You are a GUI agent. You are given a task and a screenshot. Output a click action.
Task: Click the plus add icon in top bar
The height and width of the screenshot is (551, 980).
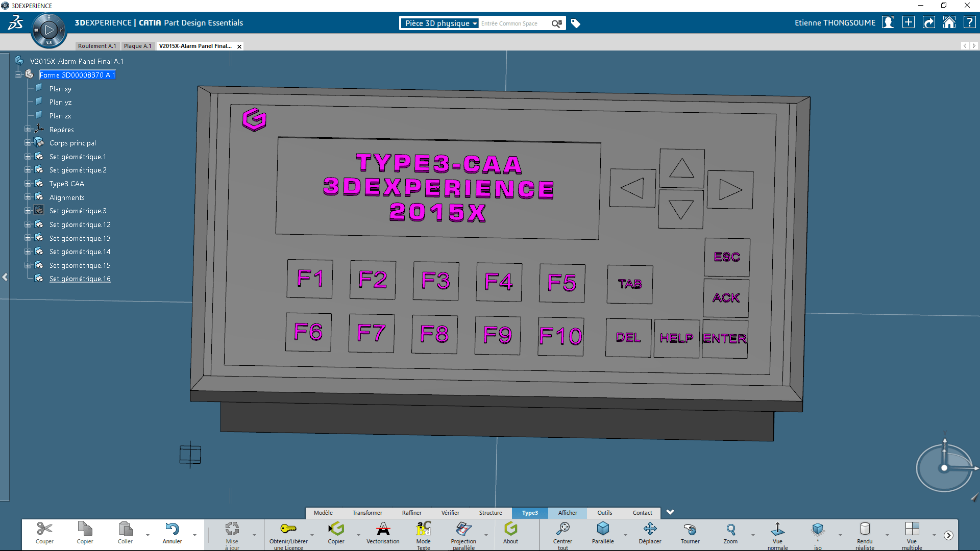point(909,22)
